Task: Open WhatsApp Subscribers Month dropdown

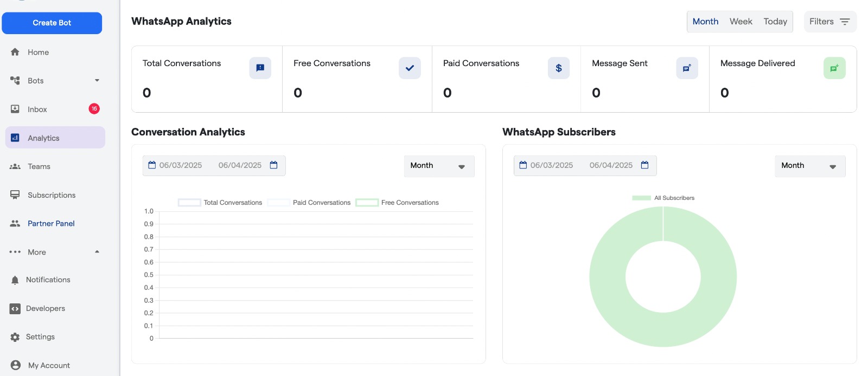Action: tap(810, 166)
